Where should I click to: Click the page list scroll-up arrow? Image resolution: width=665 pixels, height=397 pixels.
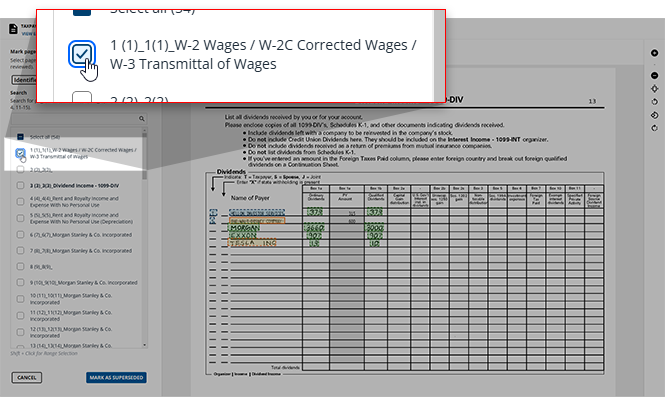tap(145, 129)
